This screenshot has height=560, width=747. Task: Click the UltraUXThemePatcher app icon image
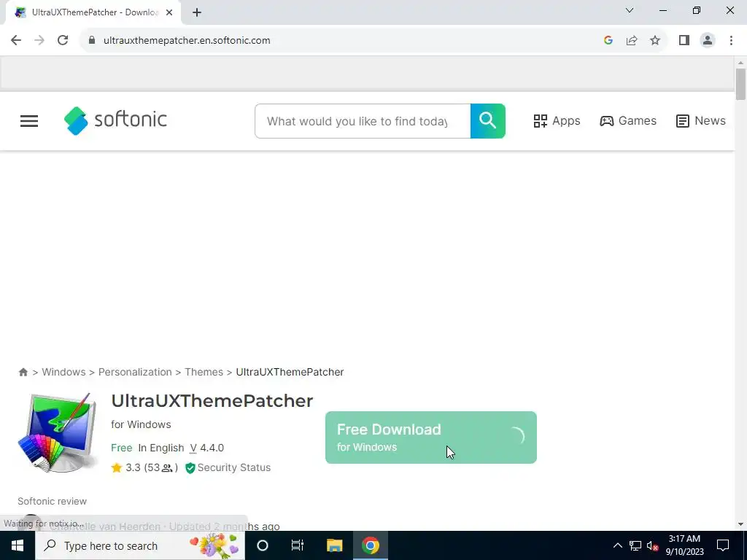(x=58, y=432)
